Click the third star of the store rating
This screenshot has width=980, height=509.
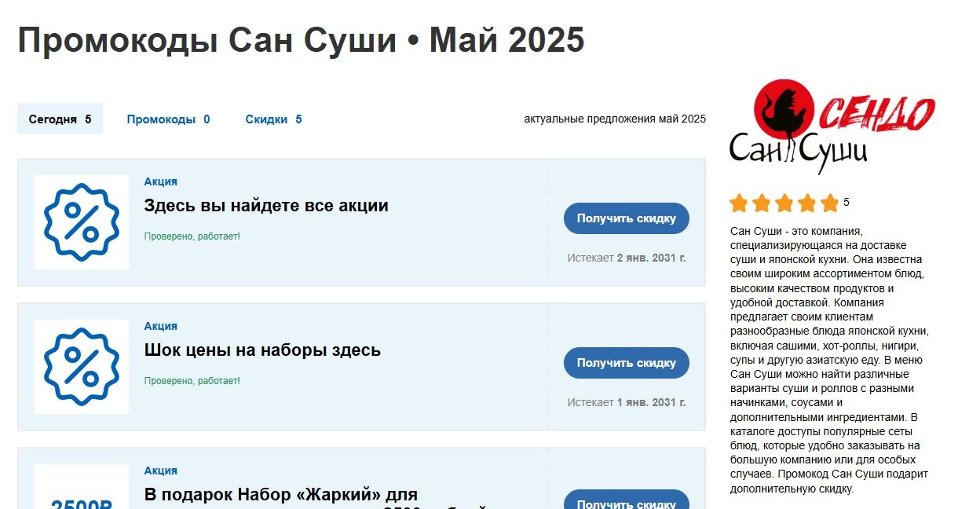pyautogui.click(x=784, y=203)
